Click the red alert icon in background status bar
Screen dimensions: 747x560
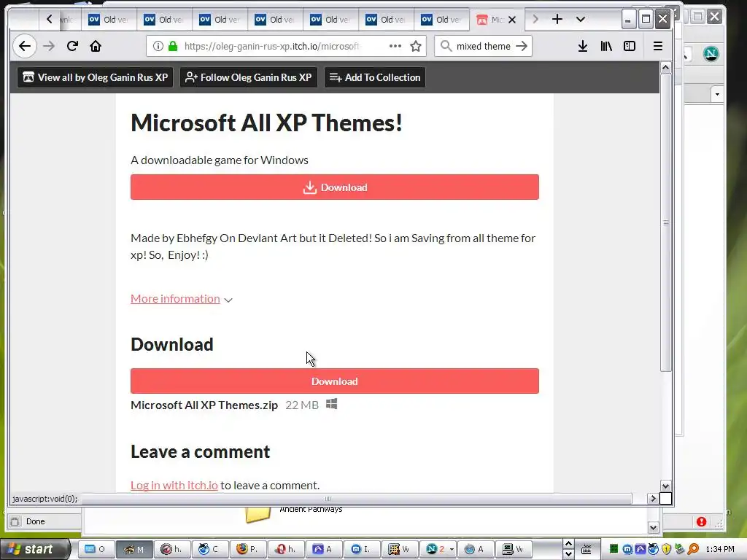point(701,521)
